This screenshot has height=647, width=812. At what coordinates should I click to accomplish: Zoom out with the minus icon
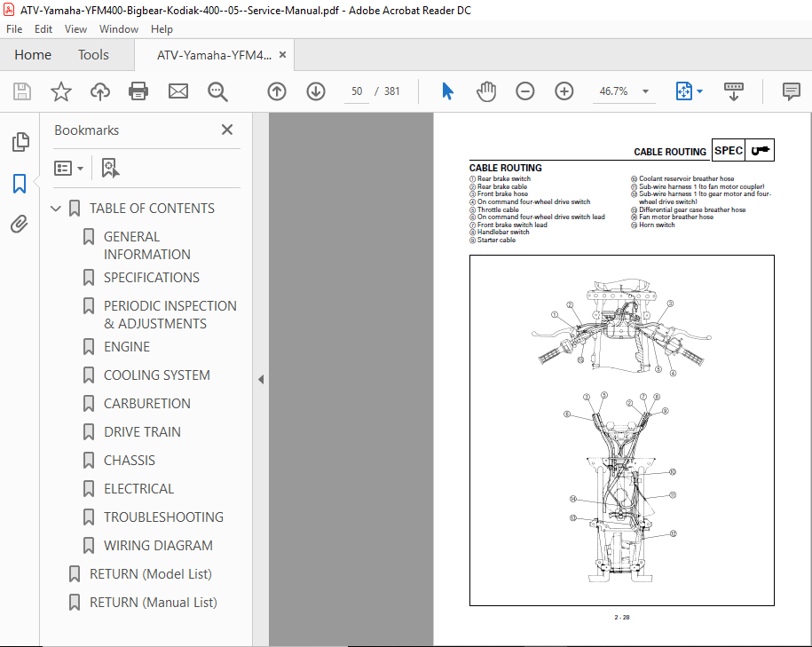coord(525,91)
